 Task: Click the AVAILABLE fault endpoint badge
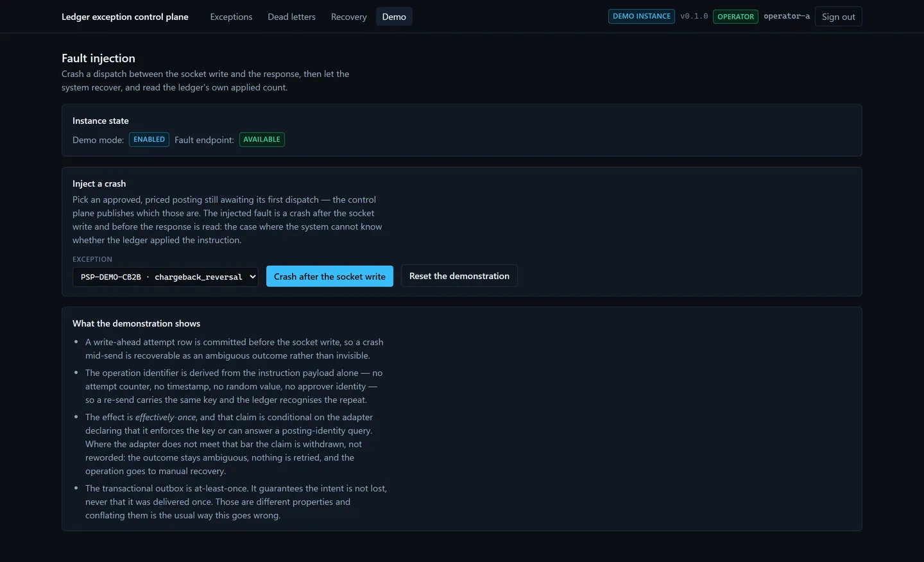point(262,139)
